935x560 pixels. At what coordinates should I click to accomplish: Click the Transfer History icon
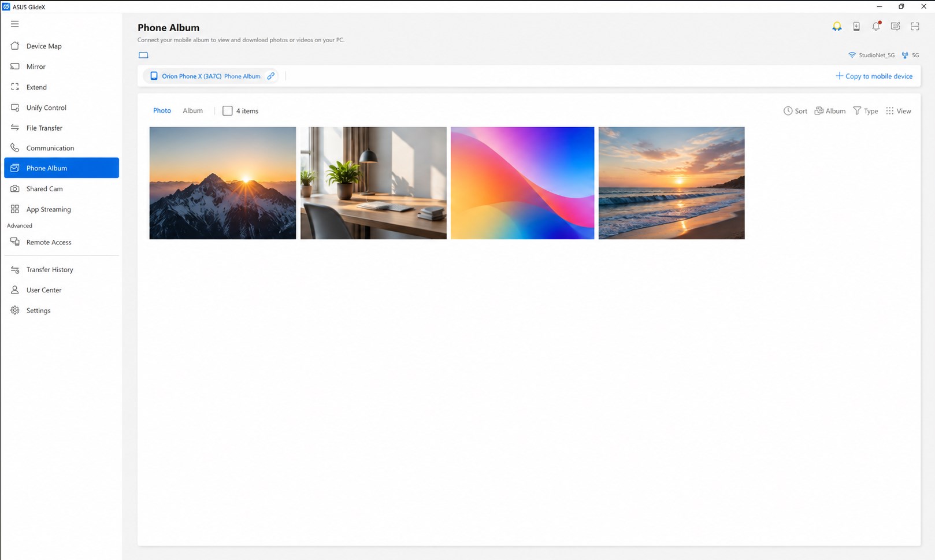pos(15,270)
